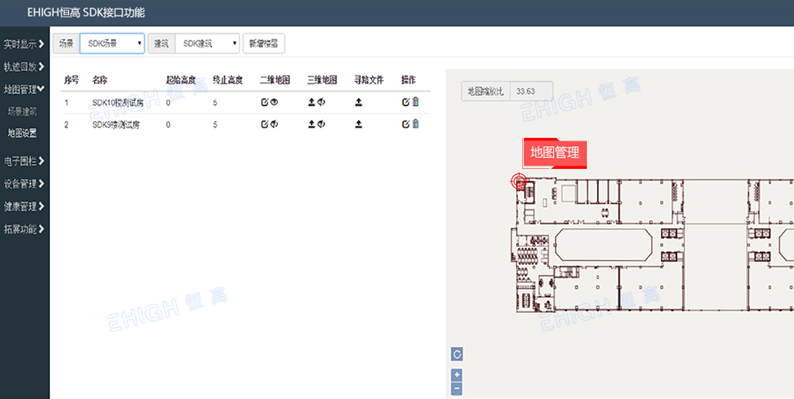Image resolution: width=794 pixels, height=399 pixels.
Task: Click the EHIGH恒高 SDK接口功能 title
Action: (x=86, y=13)
